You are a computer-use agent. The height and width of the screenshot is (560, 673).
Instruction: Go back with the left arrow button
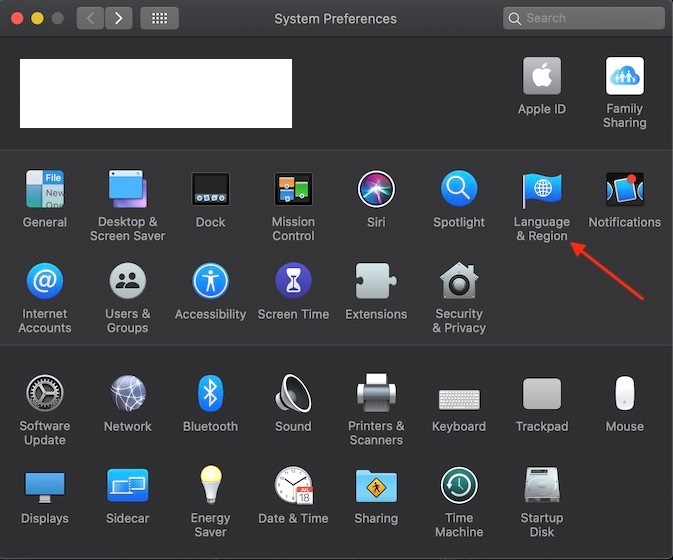point(90,18)
